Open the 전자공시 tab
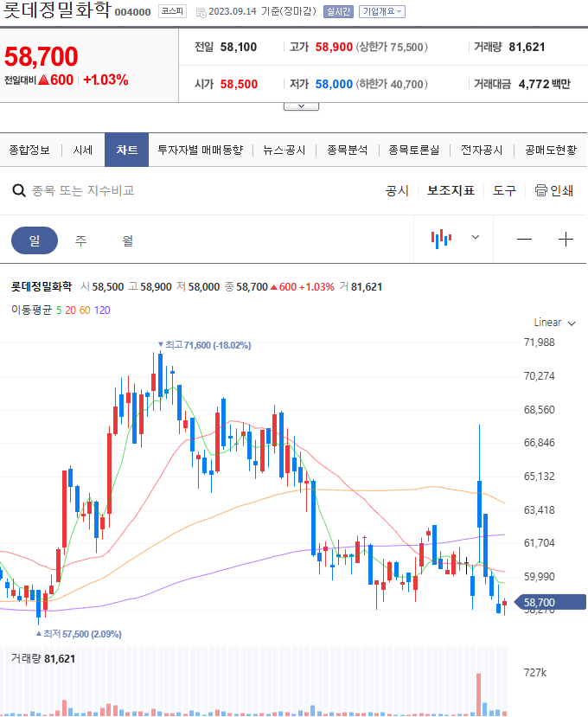This screenshot has height=717, width=588. tap(482, 150)
